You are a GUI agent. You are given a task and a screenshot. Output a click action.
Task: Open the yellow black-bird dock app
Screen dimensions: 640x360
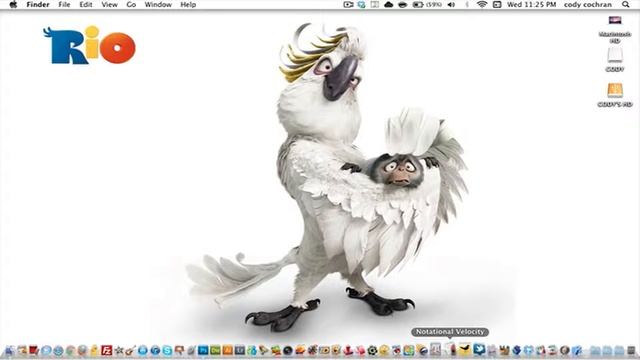point(464,349)
